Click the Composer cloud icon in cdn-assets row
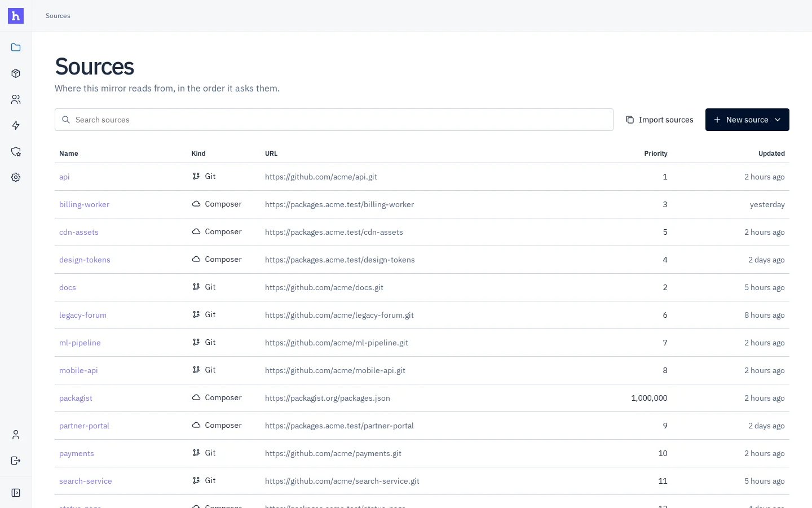This screenshot has width=812, height=508. pyautogui.click(x=196, y=231)
